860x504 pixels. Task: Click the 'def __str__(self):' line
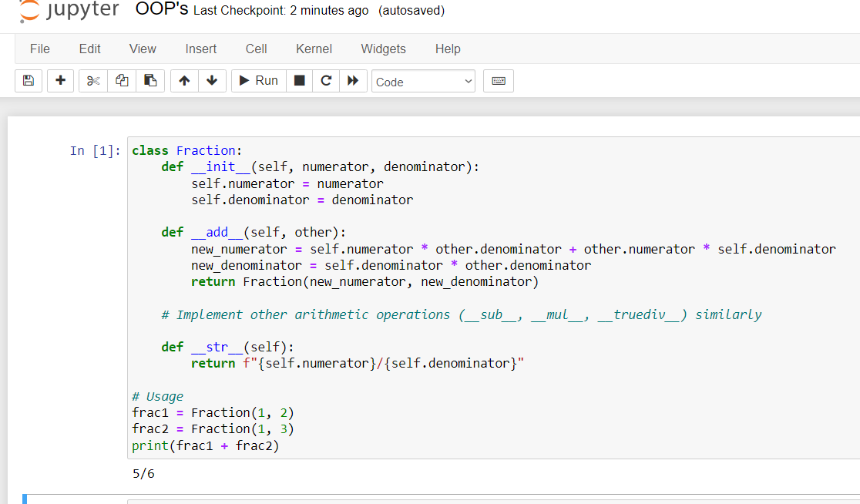pyautogui.click(x=227, y=347)
